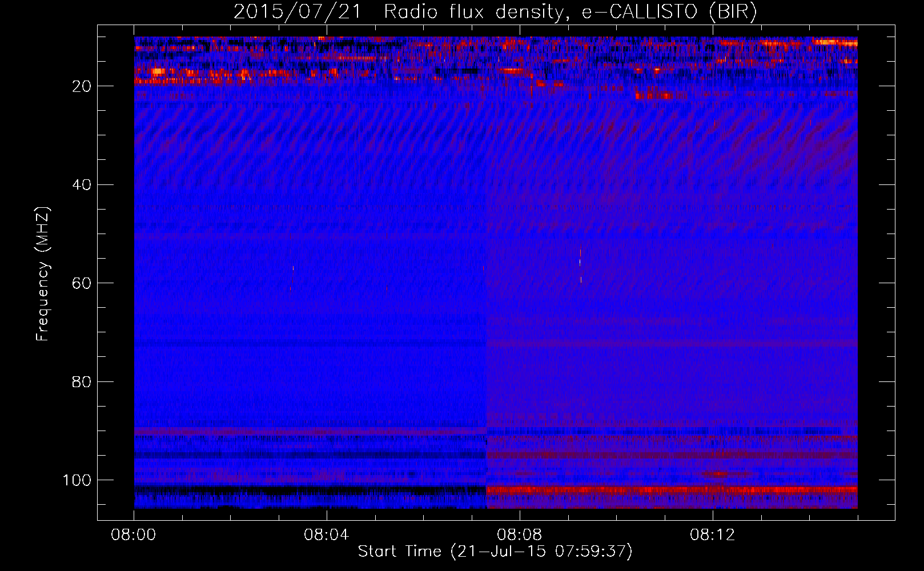Image resolution: width=924 pixels, height=571 pixels.
Task: Click the "100" frequency tick label
Action: point(77,480)
